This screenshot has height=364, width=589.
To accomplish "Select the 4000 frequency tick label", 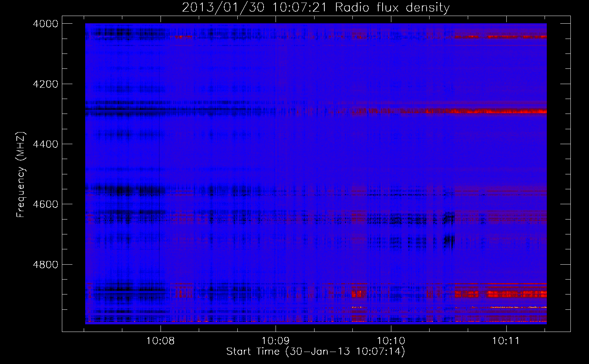I will point(46,24).
